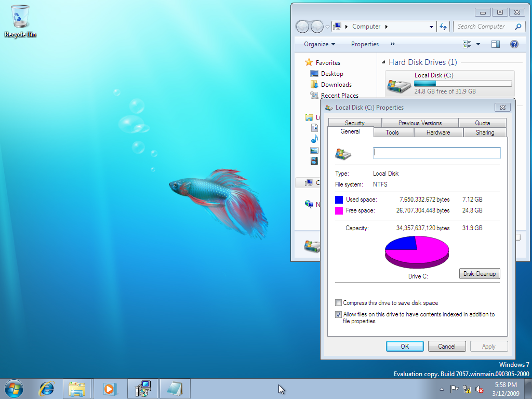Screen dimensions: 532x399
Task: Click the Local Disk capacity usage bar
Action: (463, 84)
